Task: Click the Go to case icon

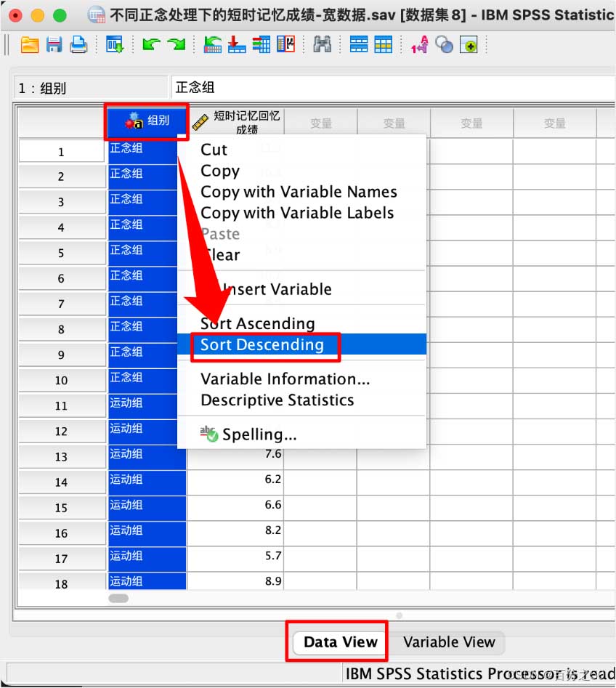Action: pyautogui.click(x=213, y=45)
